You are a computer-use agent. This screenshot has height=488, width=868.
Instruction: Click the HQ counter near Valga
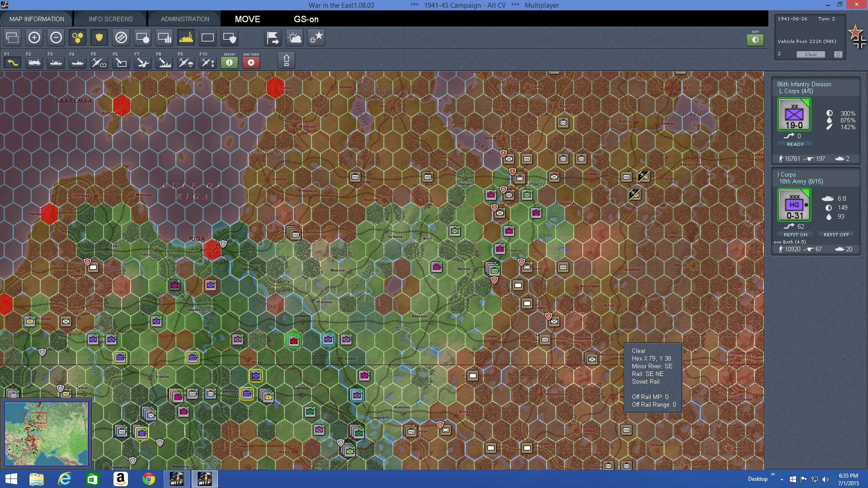(355, 177)
